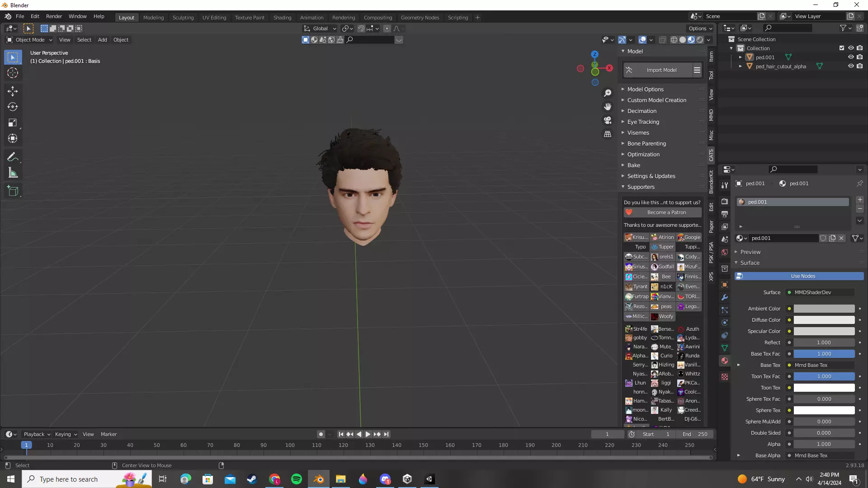Screen dimensions: 868x488
Task: Open Spotify from the taskbar
Action: click(x=297, y=479)
